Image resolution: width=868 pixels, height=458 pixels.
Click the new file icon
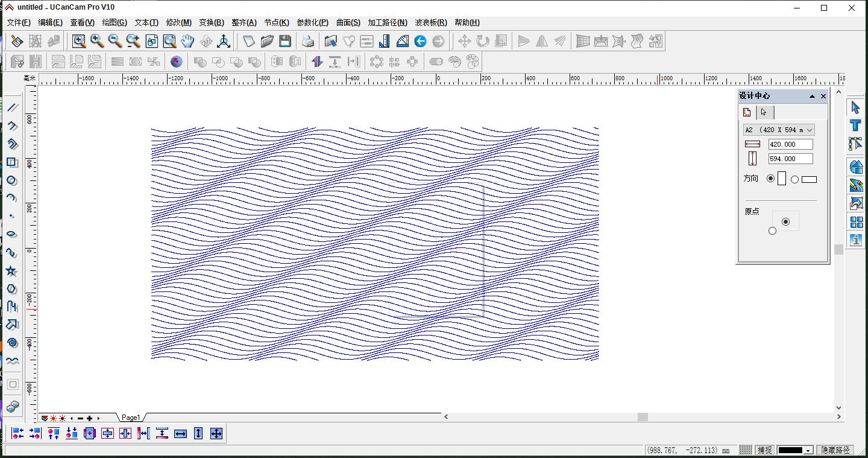pos(249,41)
